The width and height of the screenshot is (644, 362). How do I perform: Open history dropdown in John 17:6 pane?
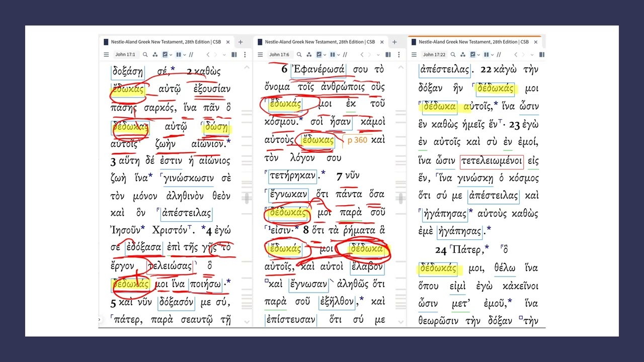click(378, 55)
